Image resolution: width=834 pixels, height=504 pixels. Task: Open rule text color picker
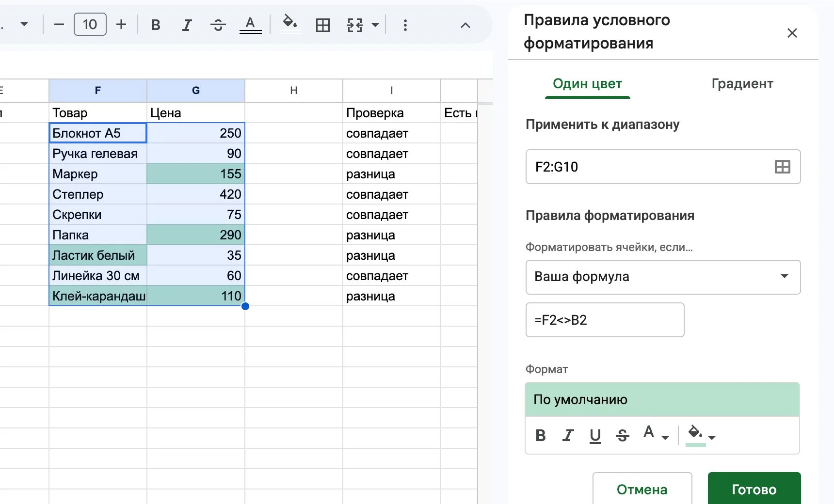pos(656,433)
